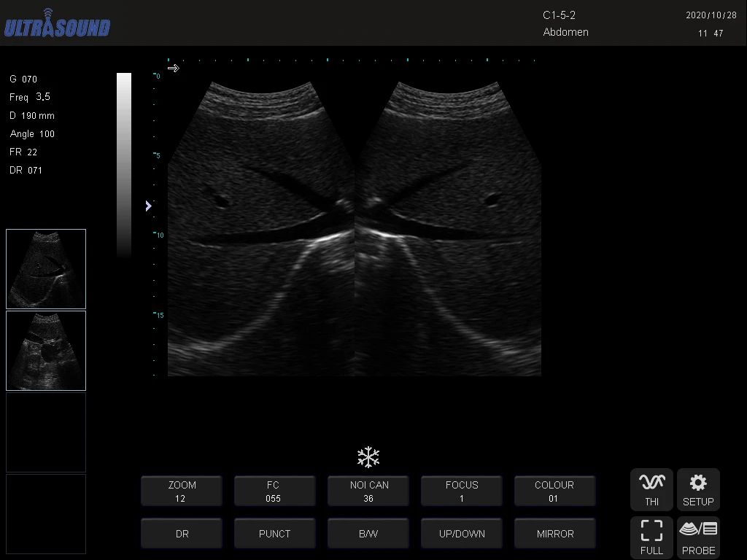Image resolution: width=747 pixels, height=560 pixels.
Task: Select the FC 055 control
Action: pyautogui.click(x=275, y=491)
